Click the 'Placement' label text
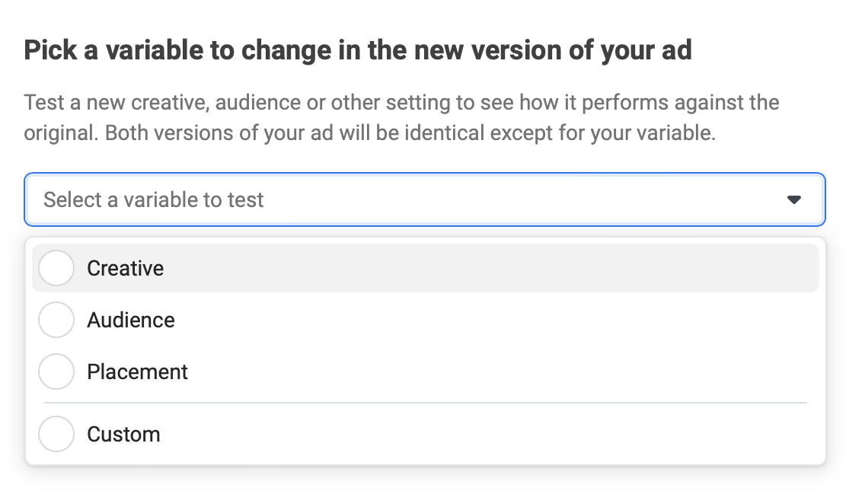 click(x=137, y=372)
